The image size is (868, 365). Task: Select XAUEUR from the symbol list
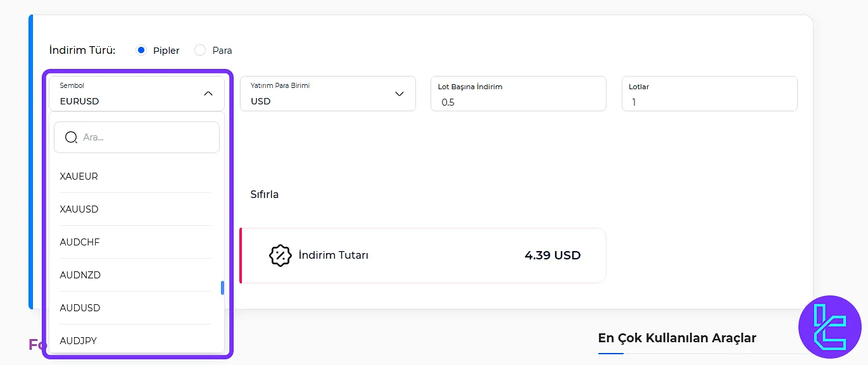[x=78, y=176]
